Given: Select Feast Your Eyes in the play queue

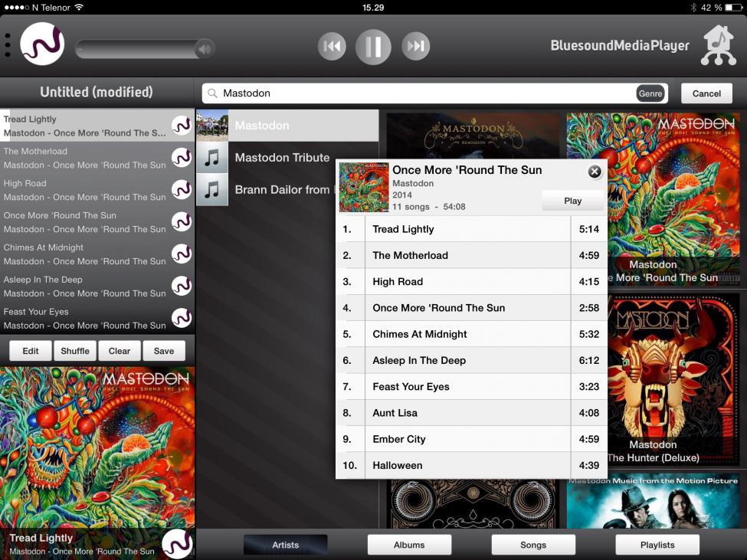Looking at the screenshot, I should pyautogui.click(x=97, y=319).
